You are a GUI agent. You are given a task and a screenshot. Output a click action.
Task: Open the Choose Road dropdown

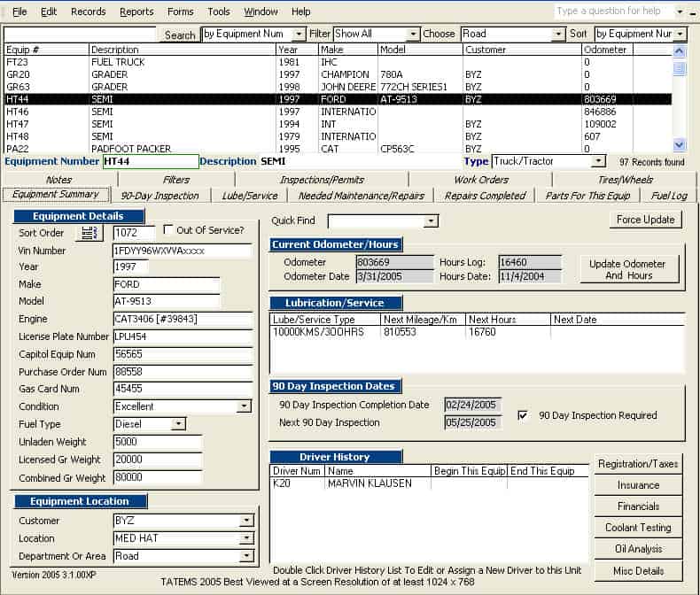[x=557, y=34]
